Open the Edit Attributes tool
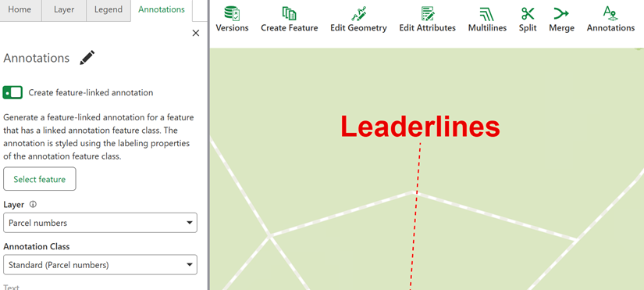Viewport: 644px width, 290px height. click(x=427, y=20)
